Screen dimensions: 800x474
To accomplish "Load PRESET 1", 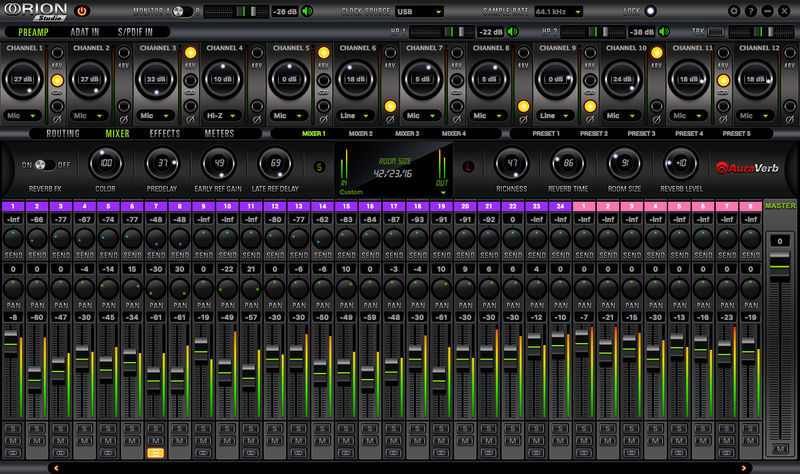I will coord(546,134).
